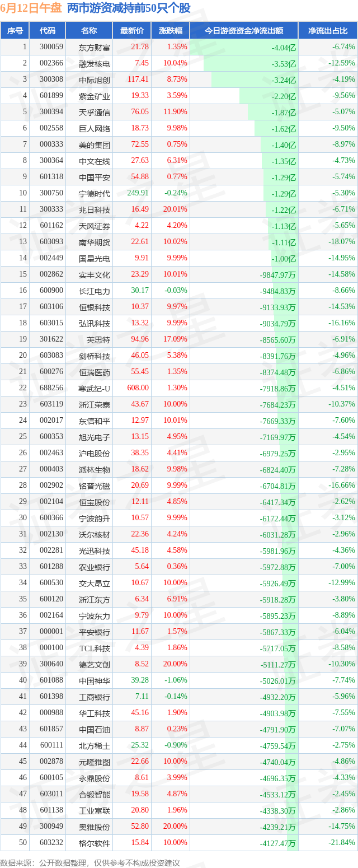Click the price 608.00 of 寒武纪-U
The width and height of the screenshot is (358, 868).
[x=138, y=388]
